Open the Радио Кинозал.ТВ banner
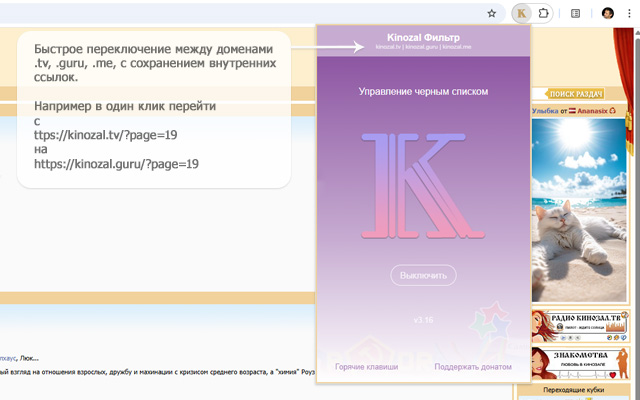Image resolution: width=640 pixels, height=400 pixels. (580, 326)
